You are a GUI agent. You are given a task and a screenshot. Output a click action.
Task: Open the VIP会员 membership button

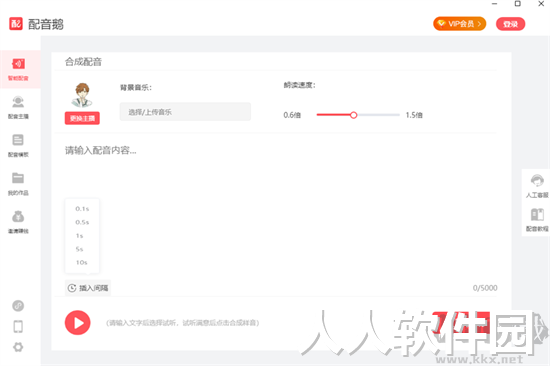pyautogui.click(x=460, y=24)
